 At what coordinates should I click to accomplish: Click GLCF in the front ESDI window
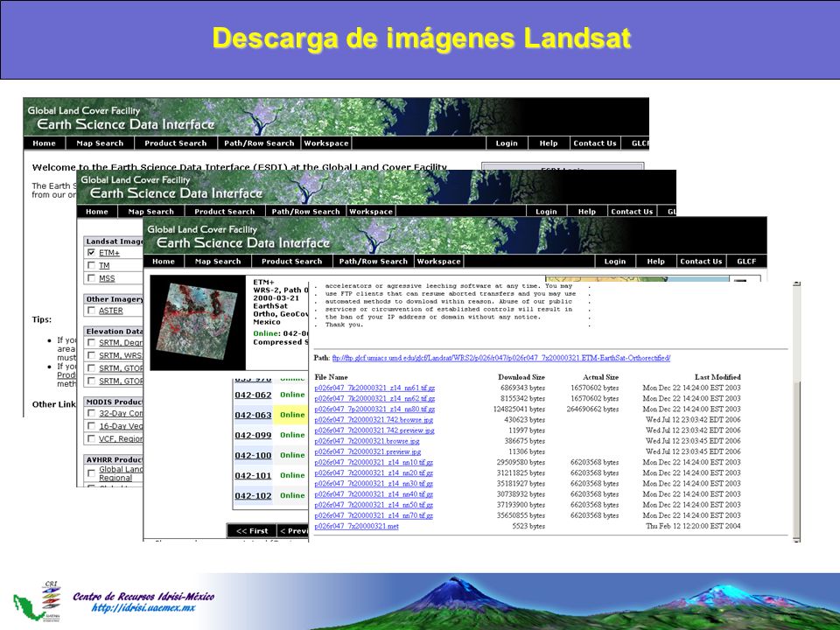746,262
